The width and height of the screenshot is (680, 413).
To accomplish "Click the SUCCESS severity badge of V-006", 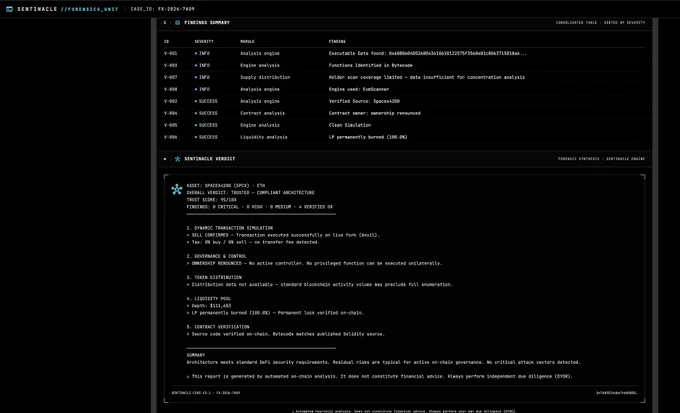I will click(x=206, y=137).
